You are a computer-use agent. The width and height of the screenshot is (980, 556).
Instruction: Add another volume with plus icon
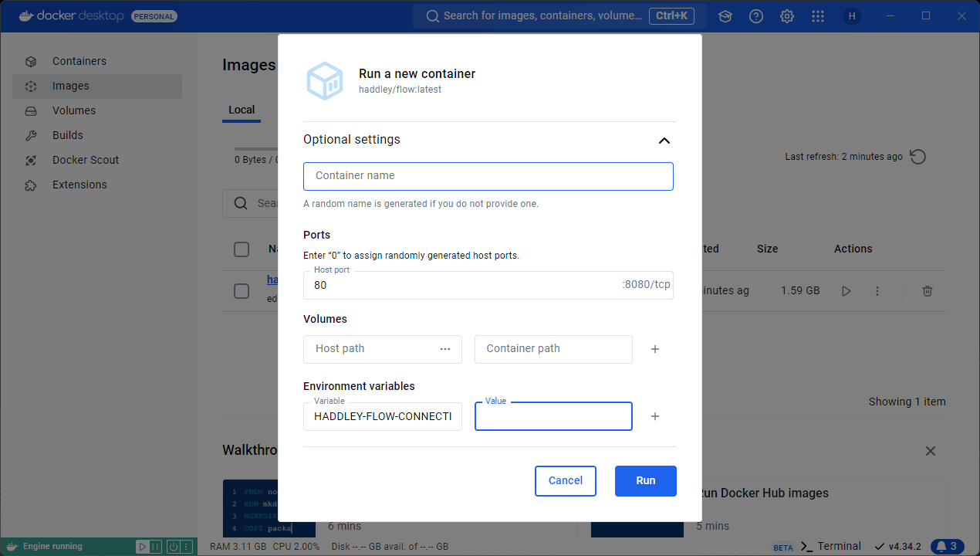click(x=655, y=349)
